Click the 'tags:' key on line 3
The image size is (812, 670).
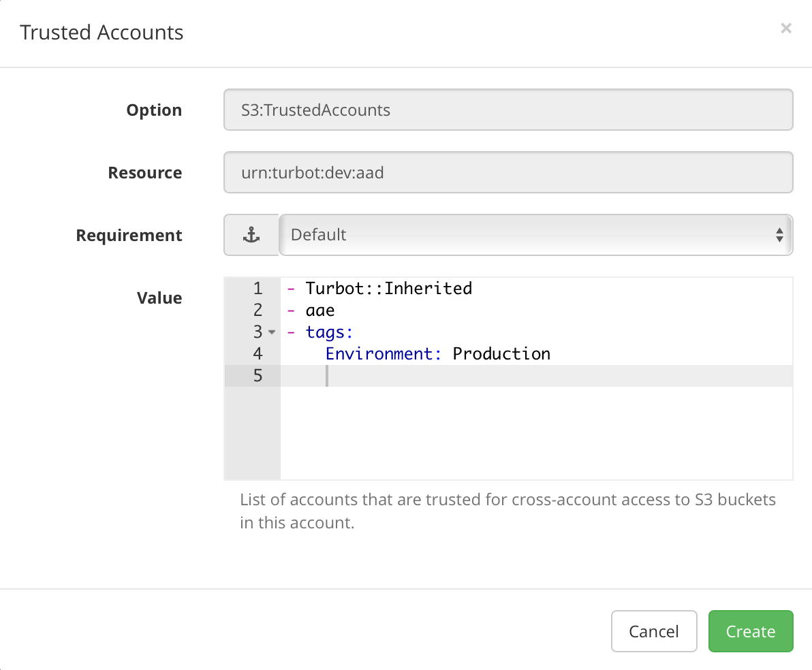tap(329, 332)
